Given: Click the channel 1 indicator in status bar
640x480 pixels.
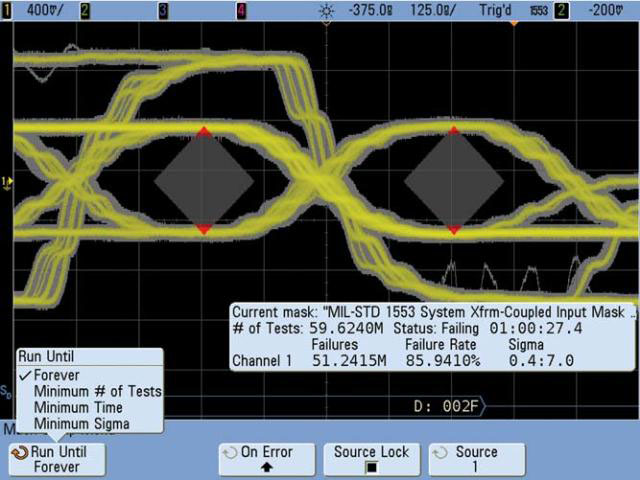Looking at the screenshot, I should 7,8.
